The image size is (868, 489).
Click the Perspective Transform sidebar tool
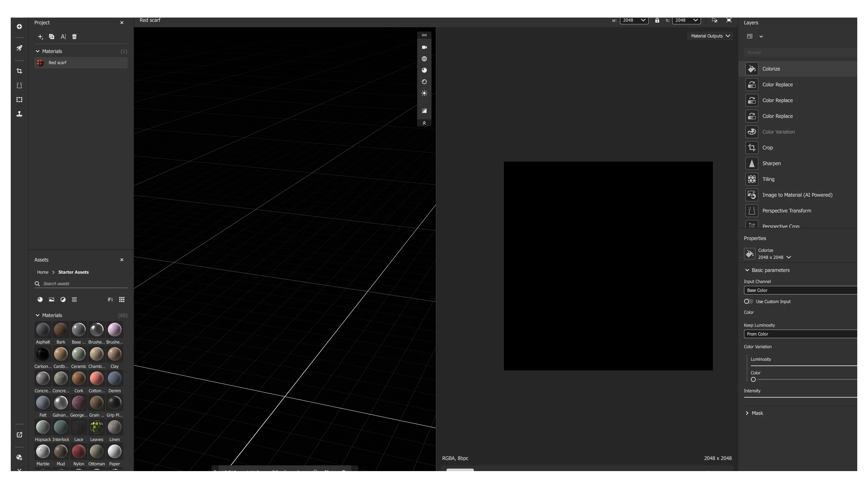tap(19, 85)
